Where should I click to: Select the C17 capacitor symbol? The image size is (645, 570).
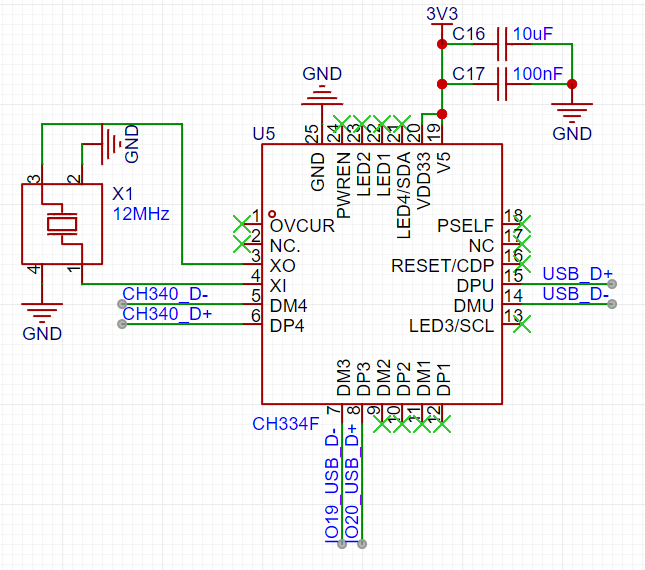click(502, 84)
